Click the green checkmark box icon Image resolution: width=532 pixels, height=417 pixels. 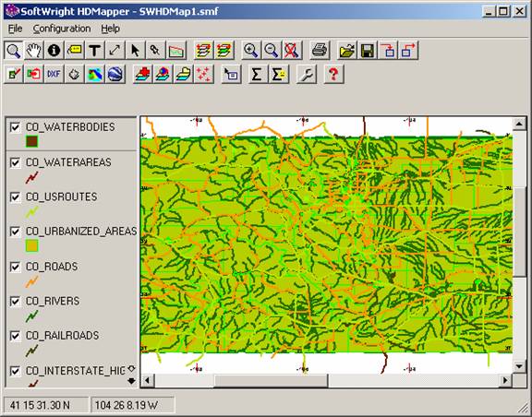[x=14, y=74]
